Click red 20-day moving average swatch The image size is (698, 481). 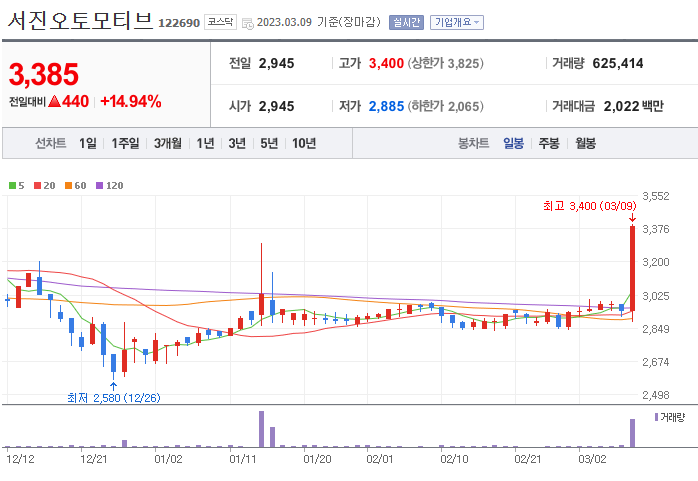(37, 186)
